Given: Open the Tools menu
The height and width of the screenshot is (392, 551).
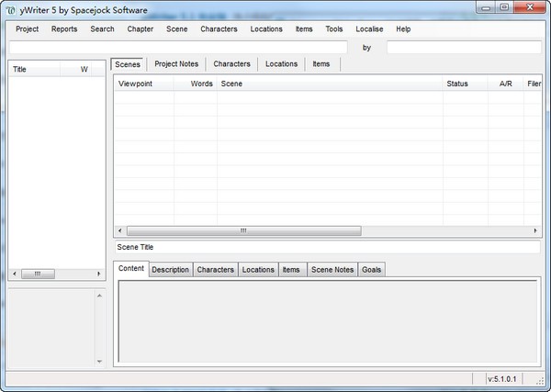Looking at the screenshot, I should coord(334,29).
